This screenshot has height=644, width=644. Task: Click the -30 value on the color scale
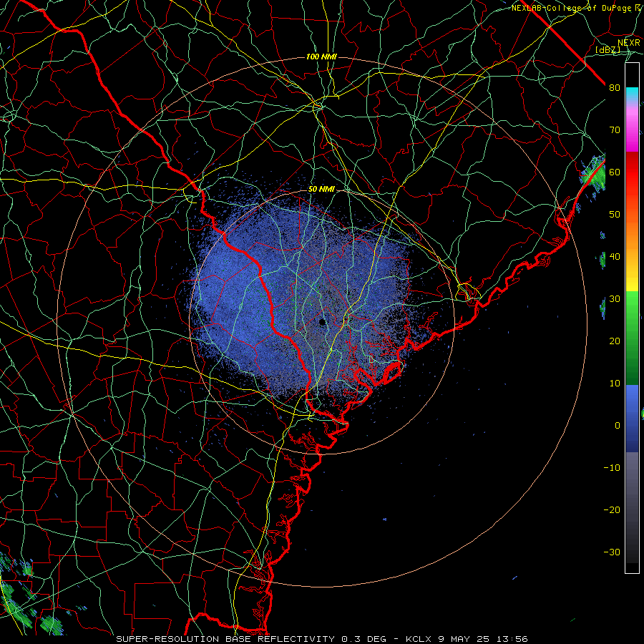pyautogui.click(x=612, y=552)
